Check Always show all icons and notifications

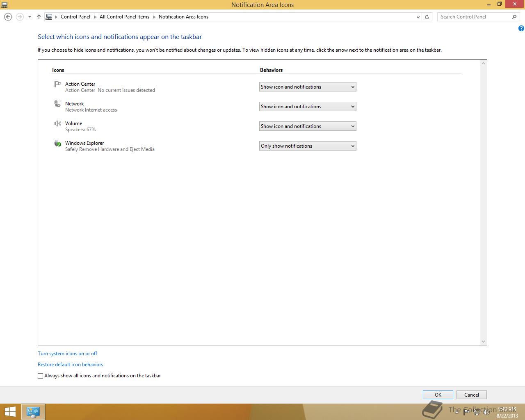click(x=40, y=376)
